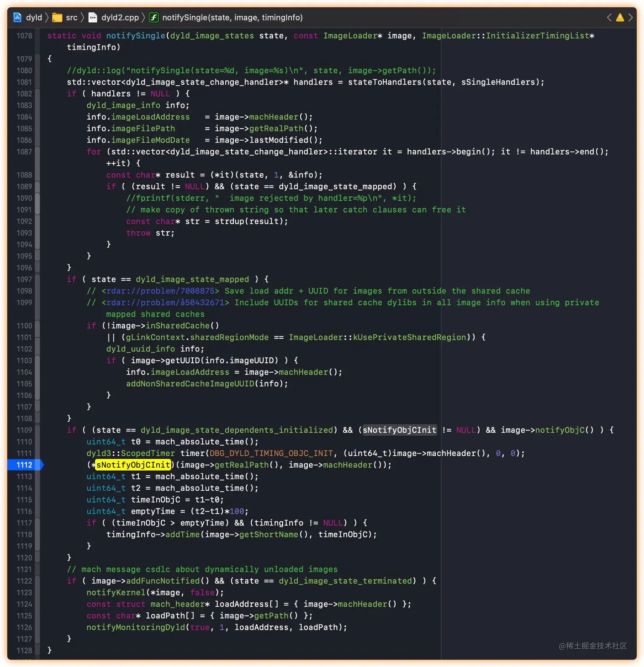The image size is (644, 667).
Task: Click imageFileModDate on line 1086
Action: click(150, 140)
